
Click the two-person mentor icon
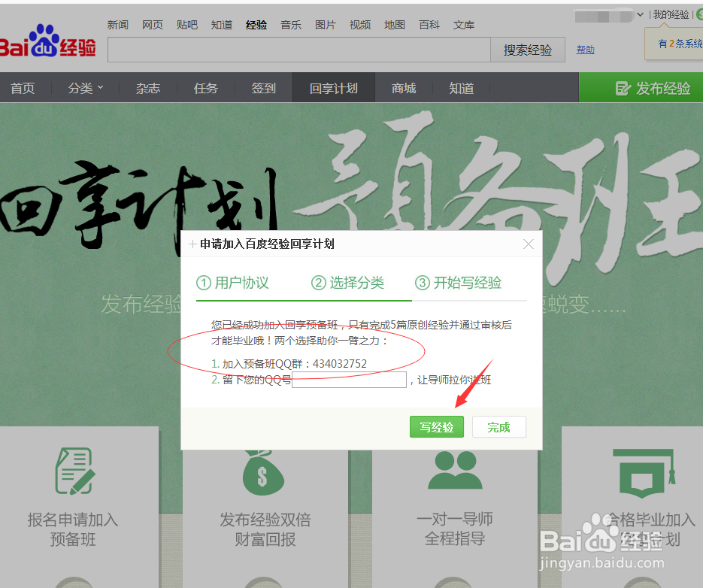[455, 470]
